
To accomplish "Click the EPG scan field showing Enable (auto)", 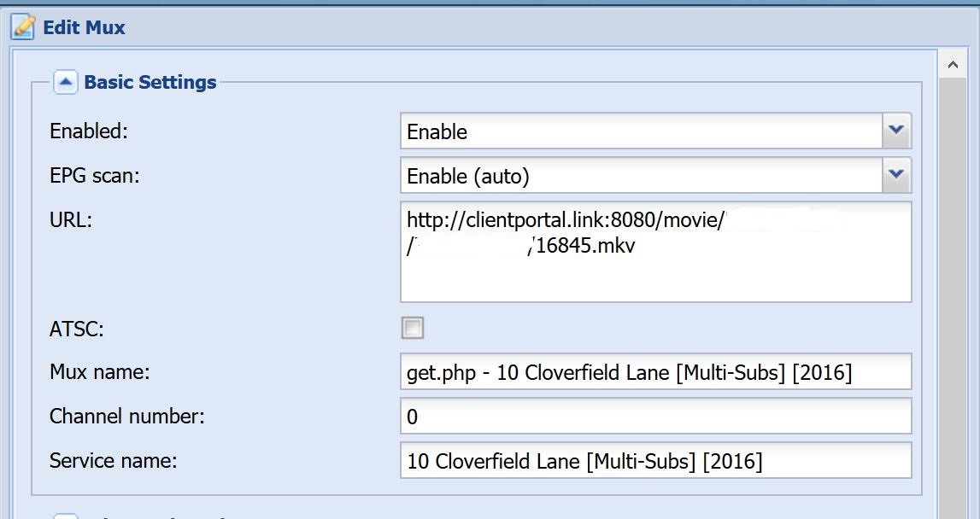I will coord(642,175).
